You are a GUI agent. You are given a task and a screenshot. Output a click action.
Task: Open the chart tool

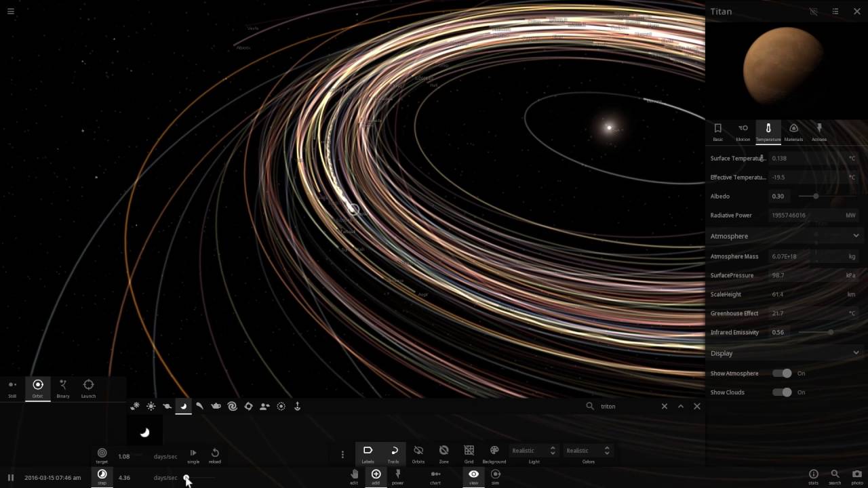[435, 476]
